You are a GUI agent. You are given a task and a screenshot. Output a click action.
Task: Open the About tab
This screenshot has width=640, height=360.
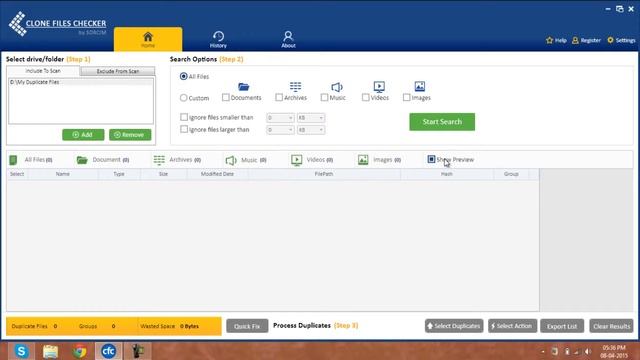(x=288, y=39)
